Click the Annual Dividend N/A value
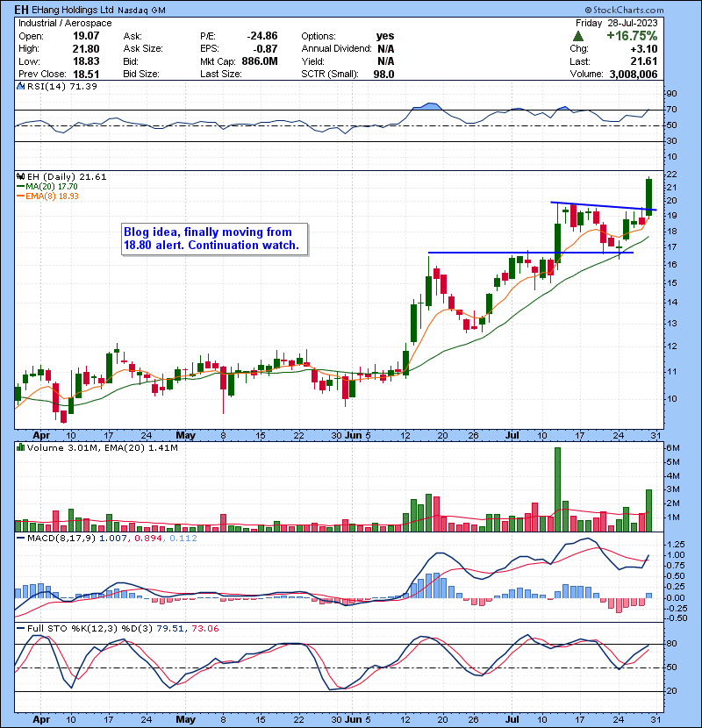The width and height of the screenshot is (702, 728). [385, 49]
